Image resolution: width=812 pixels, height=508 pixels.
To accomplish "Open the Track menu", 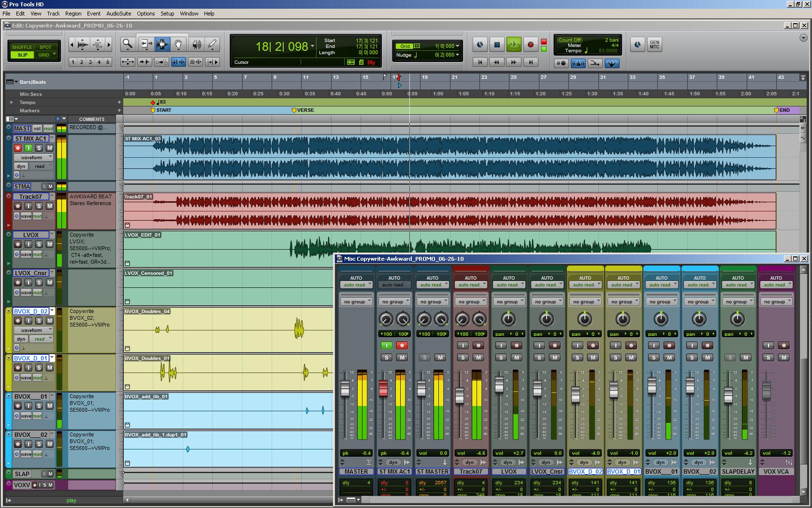I will click(x=53, y=14).
